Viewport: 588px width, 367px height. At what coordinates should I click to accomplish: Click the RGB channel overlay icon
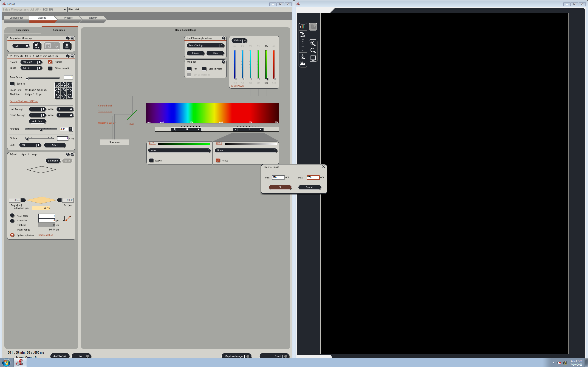303,27
